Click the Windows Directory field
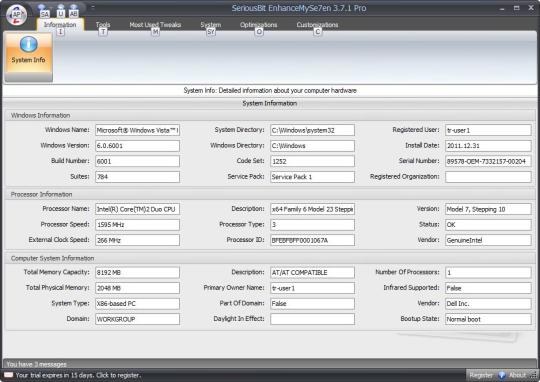The height and width of the screenshot is (382, 540). point(312,146)
